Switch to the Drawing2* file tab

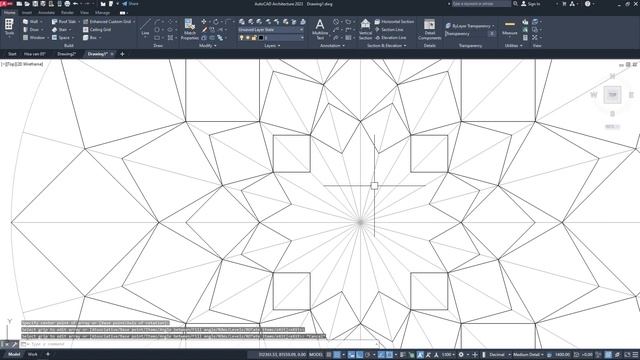tap(67, 54)
